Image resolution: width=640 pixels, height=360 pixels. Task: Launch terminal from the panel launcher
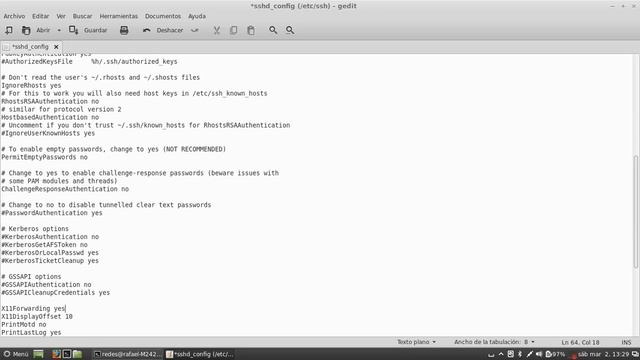(67, 354)
